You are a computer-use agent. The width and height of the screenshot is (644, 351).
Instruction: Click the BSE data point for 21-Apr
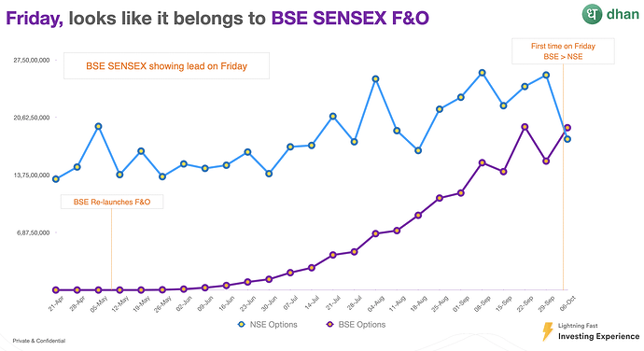pos(56,290)
